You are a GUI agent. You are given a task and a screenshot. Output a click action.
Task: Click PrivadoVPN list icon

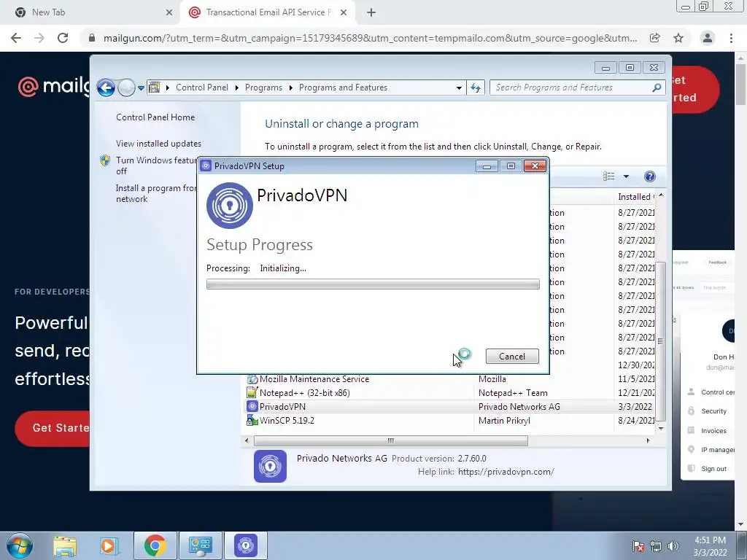pos(252,407)
